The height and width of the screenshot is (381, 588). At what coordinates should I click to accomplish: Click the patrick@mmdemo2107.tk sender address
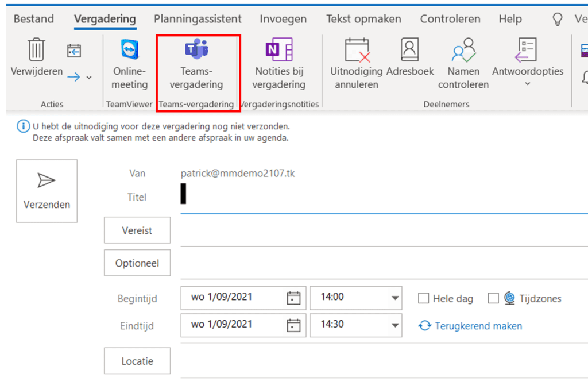point(238,174)
